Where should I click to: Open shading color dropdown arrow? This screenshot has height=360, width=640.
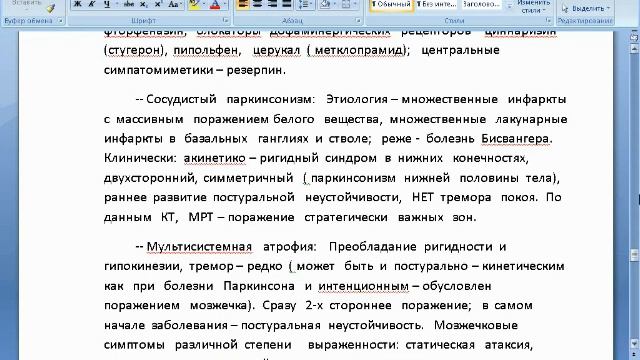(x=335, y=4)
